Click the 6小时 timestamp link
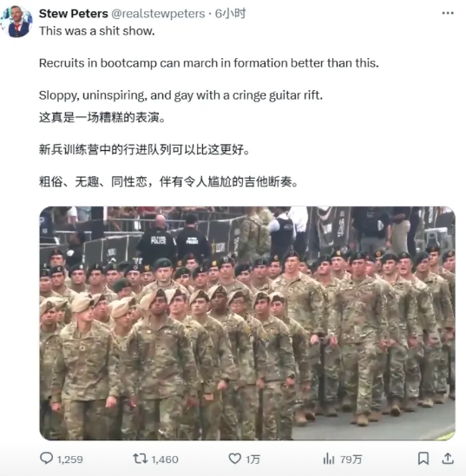Screen dimensions: 466x476 coord(230,14)
